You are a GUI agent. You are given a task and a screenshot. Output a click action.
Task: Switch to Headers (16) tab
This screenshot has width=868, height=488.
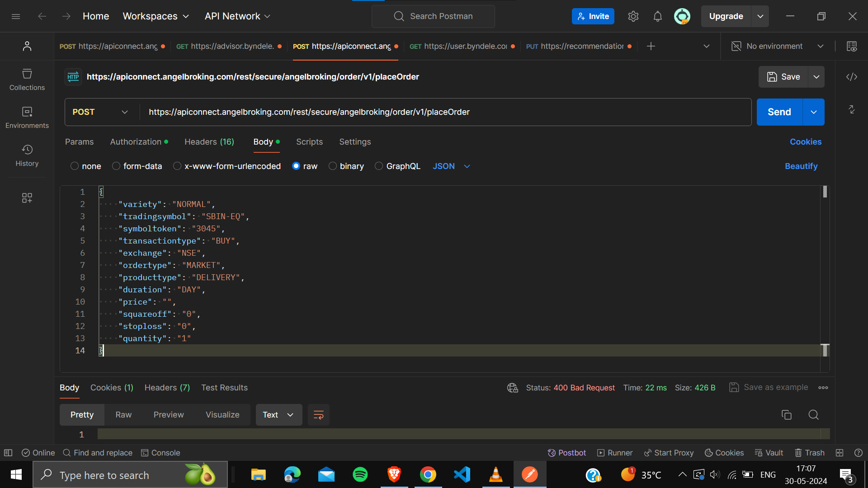(209, 142)
